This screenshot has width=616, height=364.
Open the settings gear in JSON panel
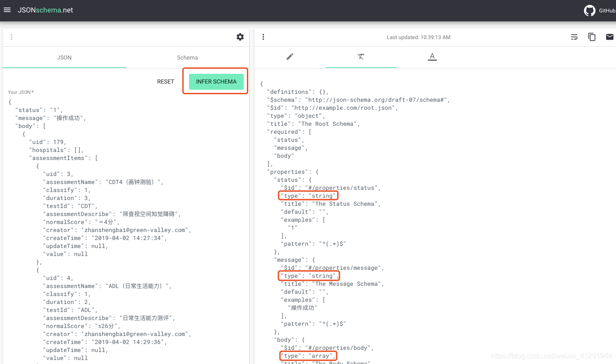point(240,37)
